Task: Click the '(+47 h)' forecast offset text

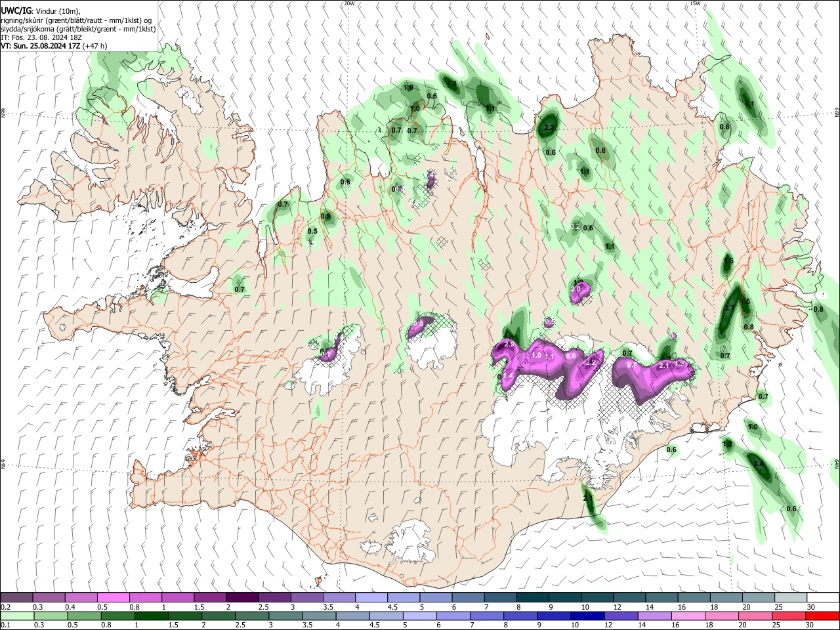Action: [x=95, y=46]
